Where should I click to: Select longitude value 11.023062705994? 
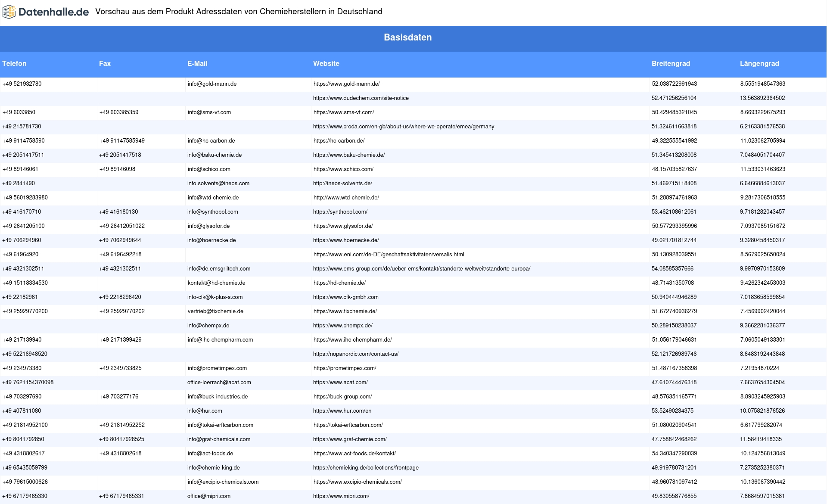coord(762,141)
